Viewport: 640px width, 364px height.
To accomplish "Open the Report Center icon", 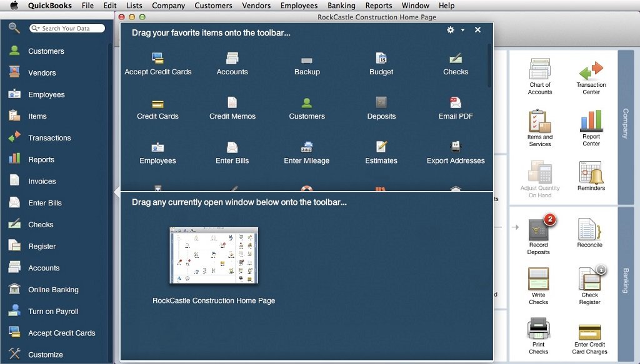I will [x=591, y=121].
